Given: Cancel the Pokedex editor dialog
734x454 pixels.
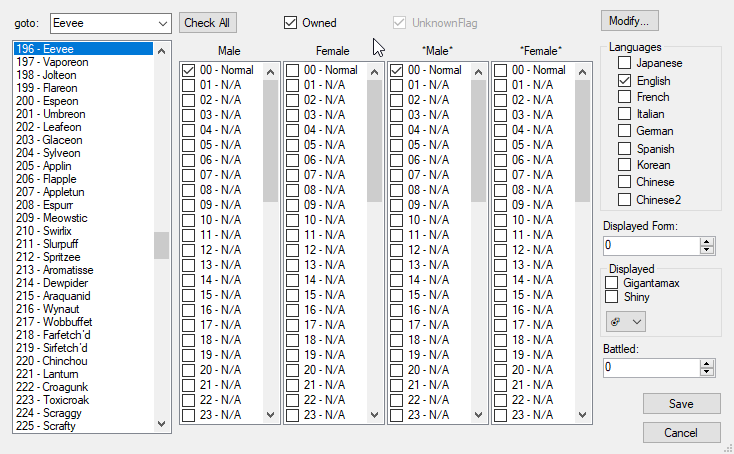Looking at the screenshot, I should click(681, 433).
